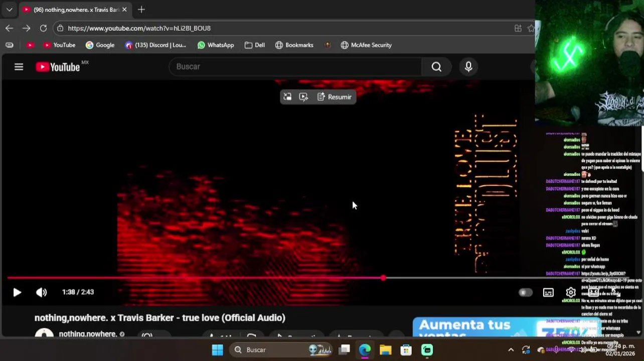Reload the YouTube page
The image size is (644, 361).
[x=43, y=28]
